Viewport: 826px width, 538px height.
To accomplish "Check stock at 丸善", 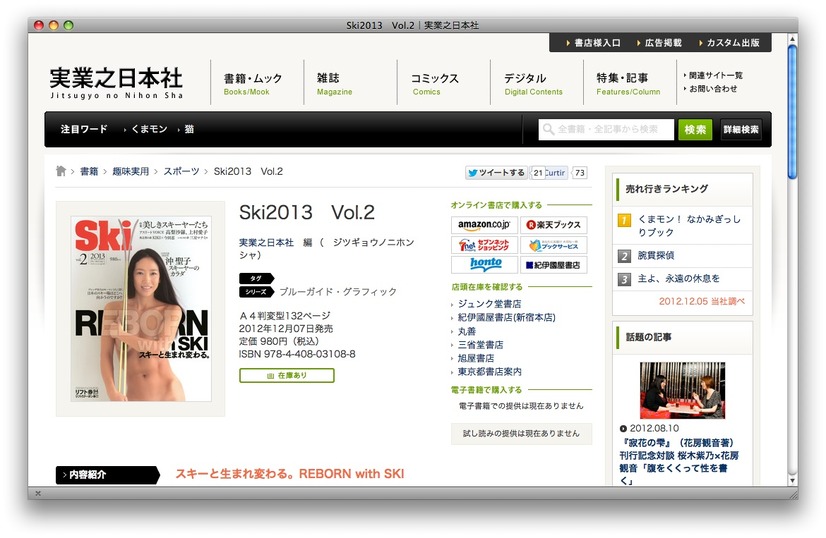I will pyautogui.click(x=467, y=331).
